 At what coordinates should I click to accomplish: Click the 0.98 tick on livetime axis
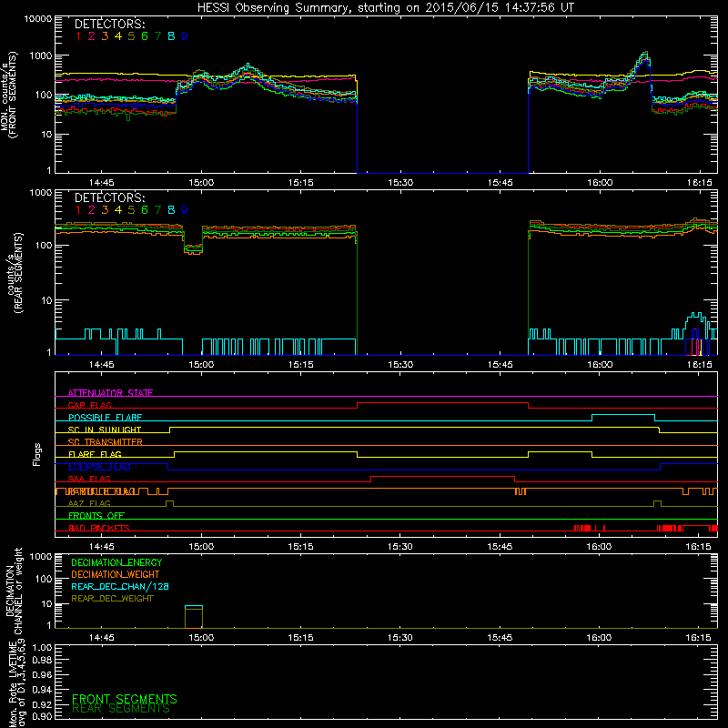point(42,661)
